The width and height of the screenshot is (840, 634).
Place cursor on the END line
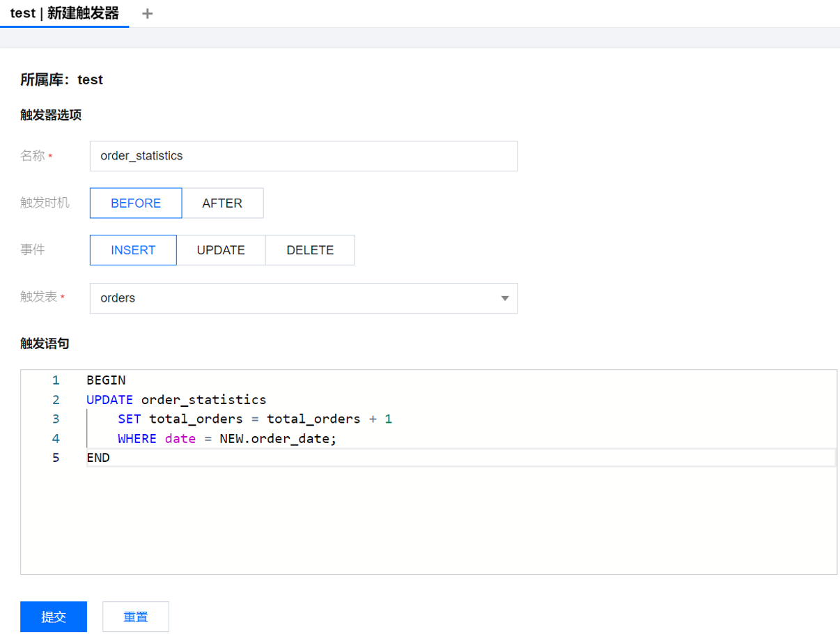98,458
